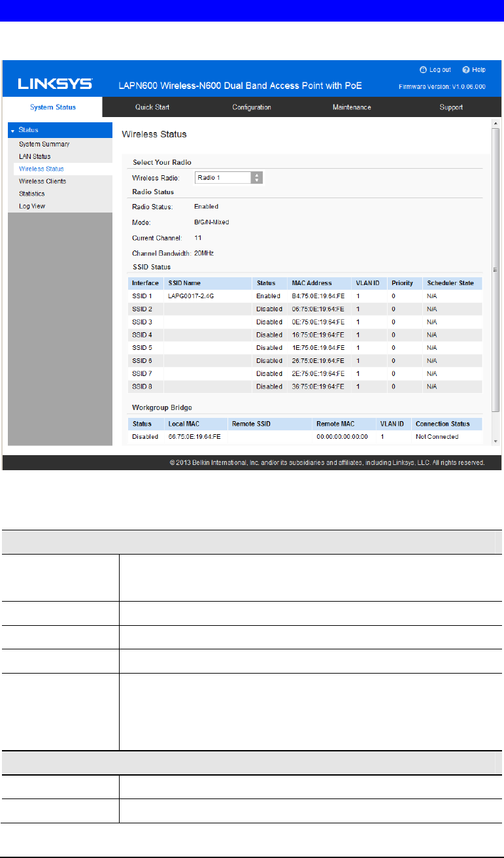Image resolution: width=504 pixels, height=858 pixels.
Task: Click the SSID 5 row label
Action: point(142,347)
